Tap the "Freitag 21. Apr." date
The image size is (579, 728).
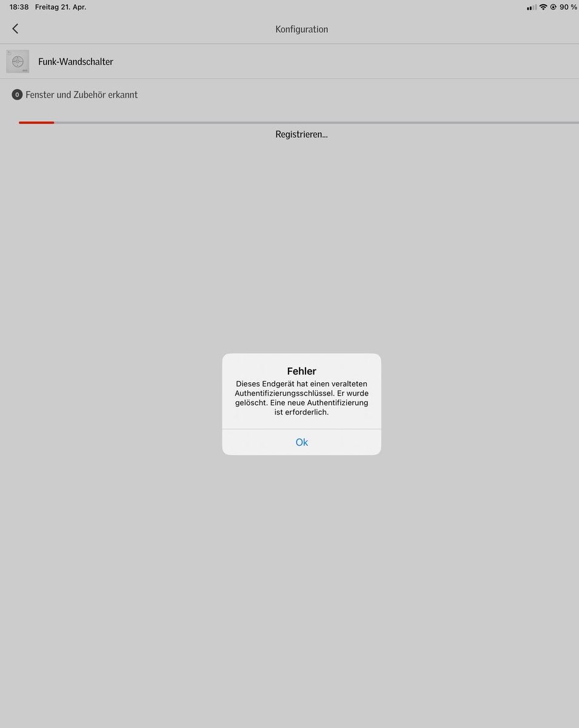61,7
